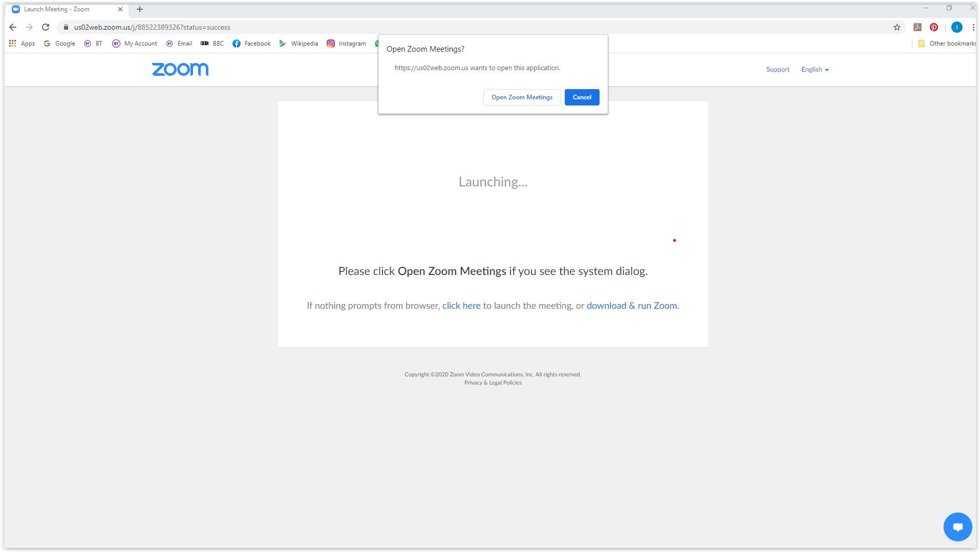The width and height of the screenshot is (980, 552).
Task: Open the Instagram bookmark
Action: click(346, 44)
